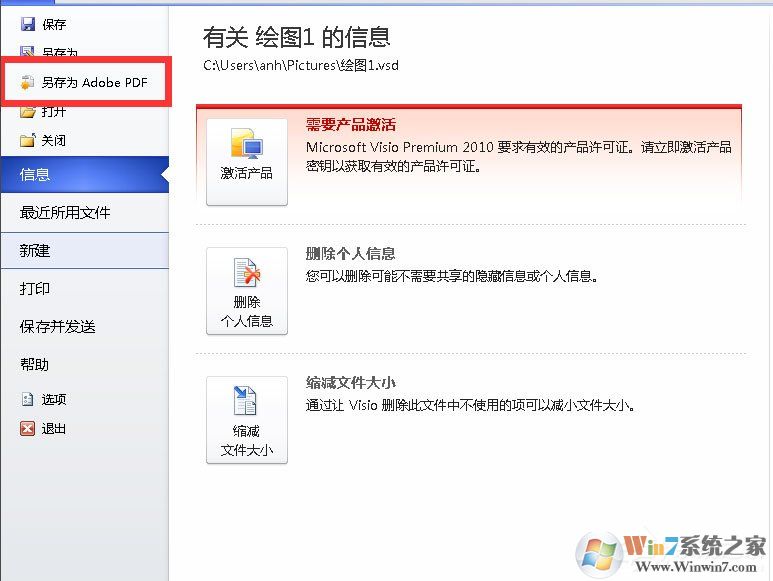
Task: Select the 信息 tab
Action: coord(85,174)
